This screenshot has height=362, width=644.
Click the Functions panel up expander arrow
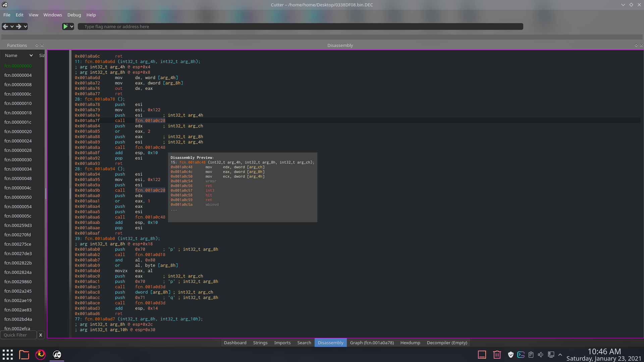[37, 44]
